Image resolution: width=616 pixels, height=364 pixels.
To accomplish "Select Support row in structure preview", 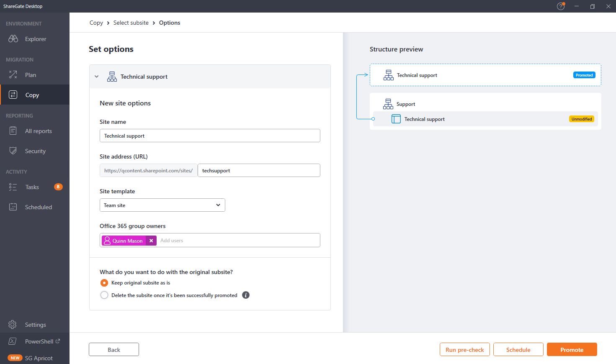I will (485, 104).
